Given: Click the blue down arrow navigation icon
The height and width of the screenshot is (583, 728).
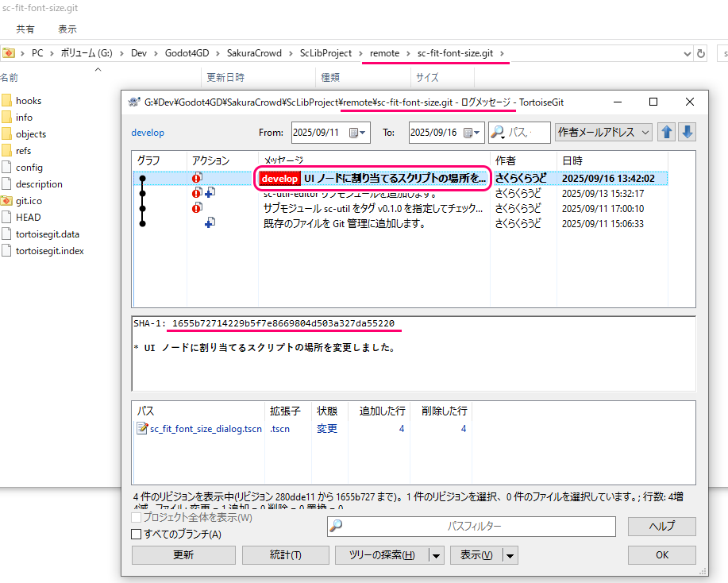Looking at the screenshot, I should click(688, 132).
